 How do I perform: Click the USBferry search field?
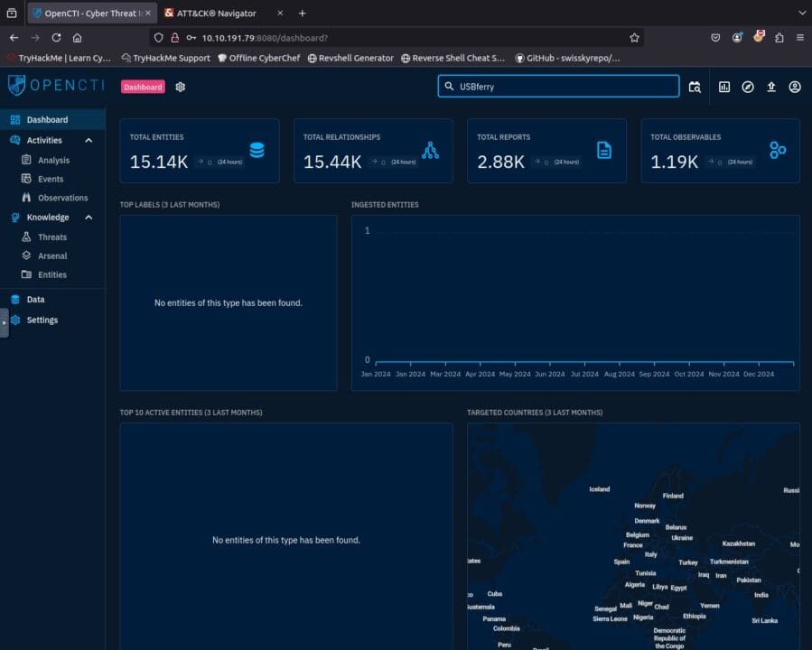pos(565,87)
